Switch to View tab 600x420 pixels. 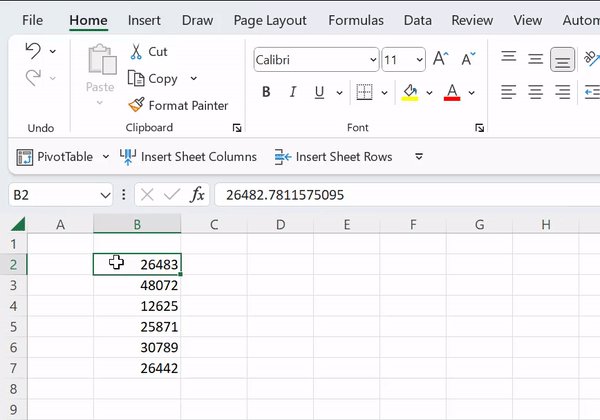coord(528,20)
